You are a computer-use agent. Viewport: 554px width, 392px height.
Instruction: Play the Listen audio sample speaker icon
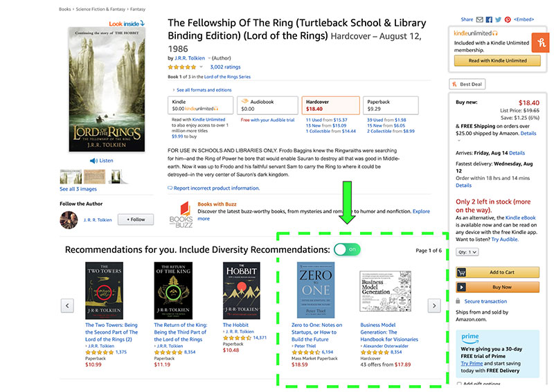(x=93, y=161)
